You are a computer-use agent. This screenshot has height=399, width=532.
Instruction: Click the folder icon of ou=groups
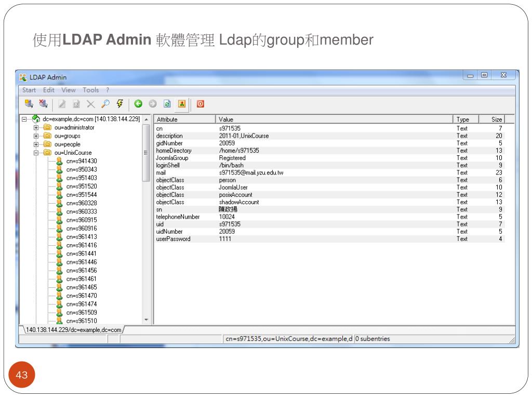47,136
